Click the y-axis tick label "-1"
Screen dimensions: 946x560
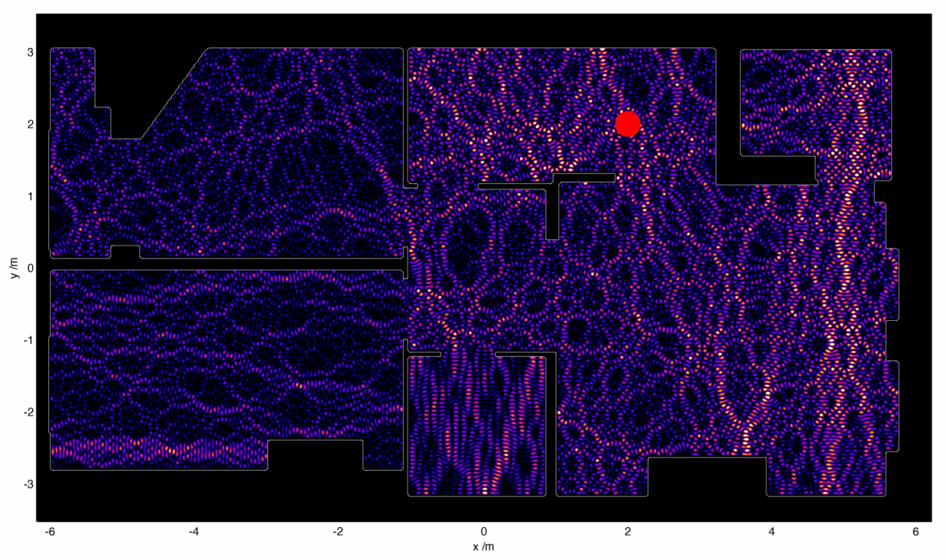[27, 340]
